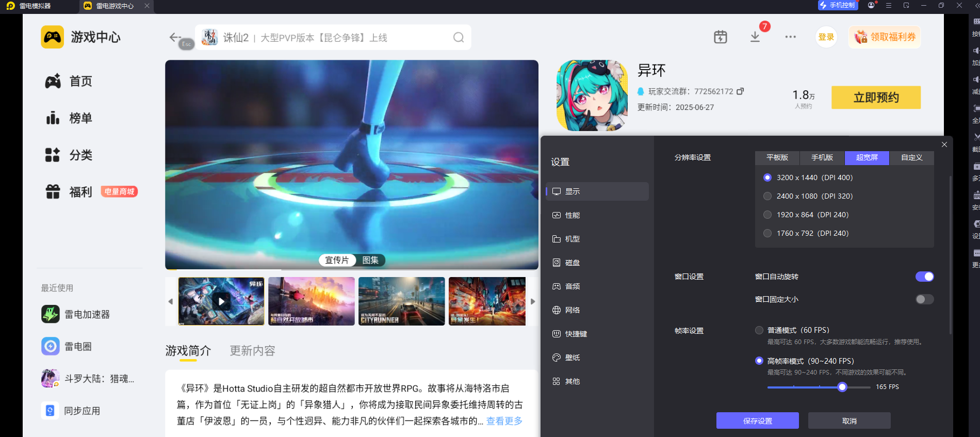Image resolution: width=980 pixels, height=437 pixels.
Task: Click the 游戏中心 logo icon
Action: [53, 37]
